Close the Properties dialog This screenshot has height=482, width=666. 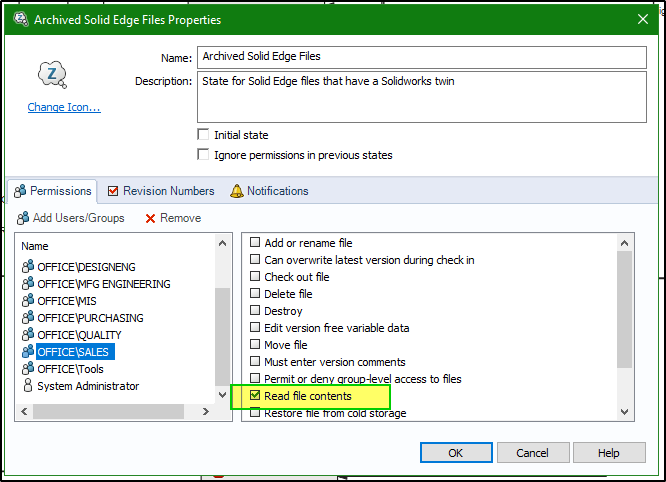[x=643, y=19]
